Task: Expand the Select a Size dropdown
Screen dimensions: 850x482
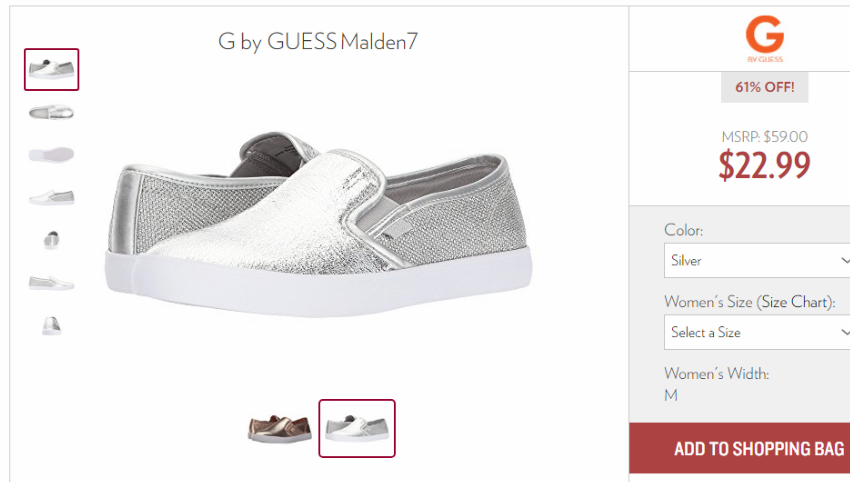Action: pyautogui.click(x=757, y=332)
